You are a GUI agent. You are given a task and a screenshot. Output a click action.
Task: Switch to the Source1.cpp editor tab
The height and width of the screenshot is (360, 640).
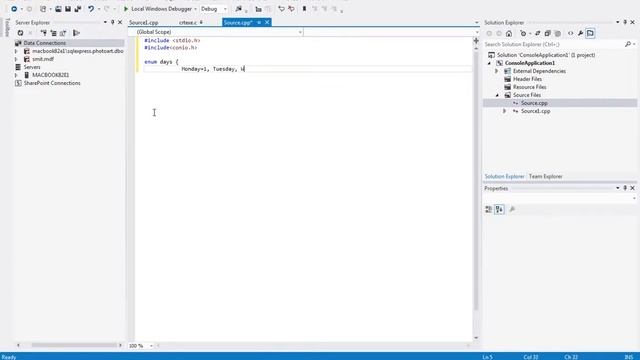coord(144,22)
